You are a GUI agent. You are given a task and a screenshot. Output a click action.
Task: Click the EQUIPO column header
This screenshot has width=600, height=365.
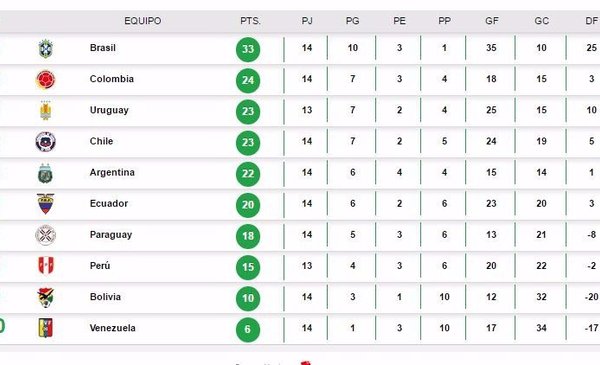(x=143, y=21)
